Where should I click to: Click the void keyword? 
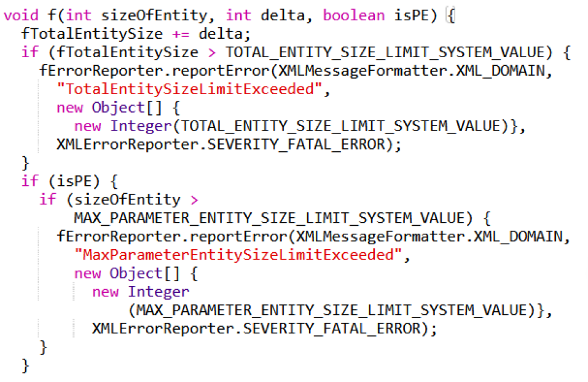coord(21,15)
